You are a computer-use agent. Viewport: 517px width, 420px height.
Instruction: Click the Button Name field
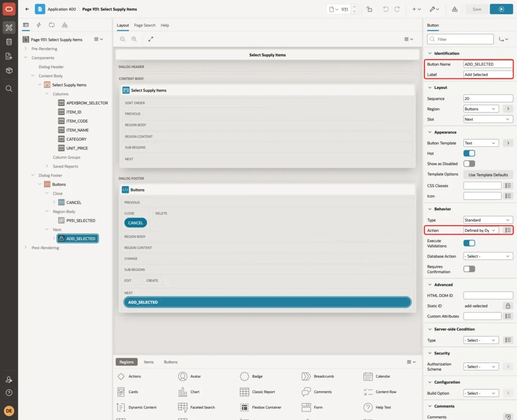(x=488, y=64)
